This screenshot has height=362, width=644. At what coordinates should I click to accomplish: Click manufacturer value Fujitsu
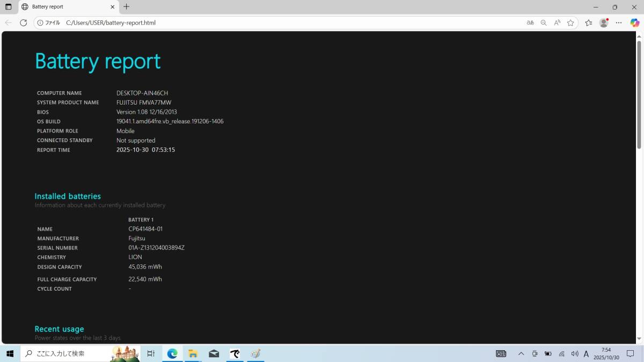(137, 238)
